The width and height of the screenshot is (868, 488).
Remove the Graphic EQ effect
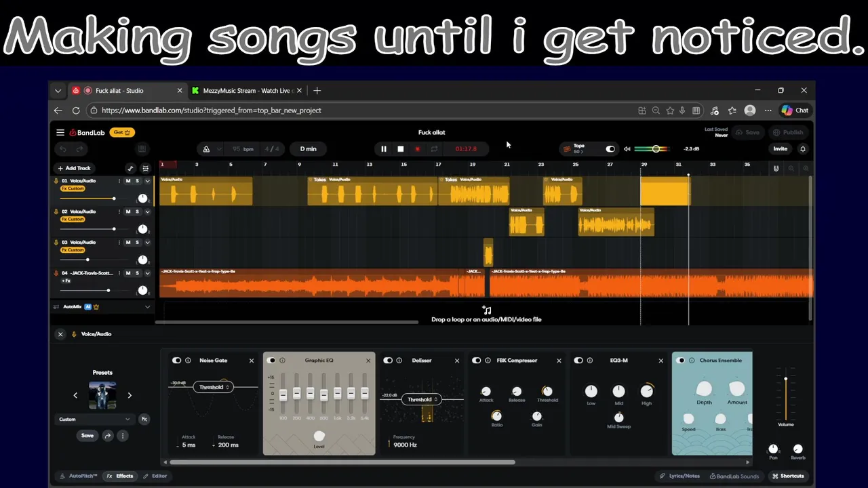(368, 361)
